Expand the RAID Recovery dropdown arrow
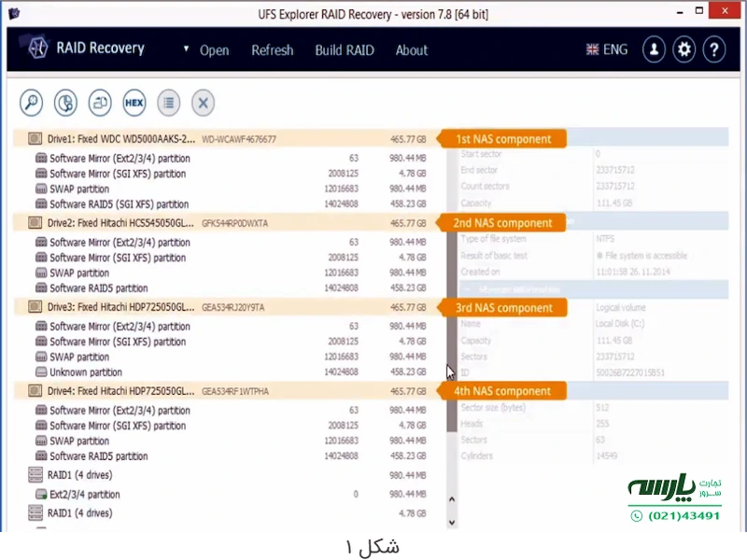Viewport: 747px width, 560px height. (186, 49)
